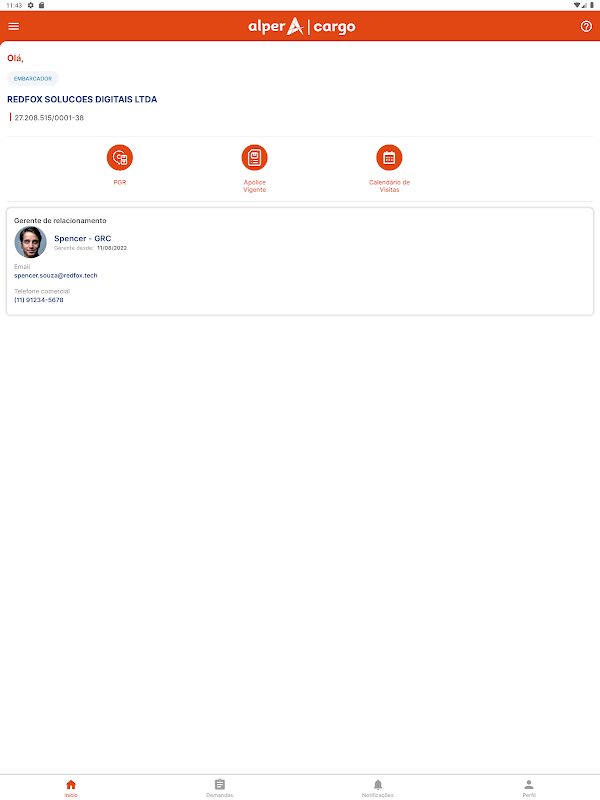Open the Apólice Vigente icon
600x800 pixels.
255,158
